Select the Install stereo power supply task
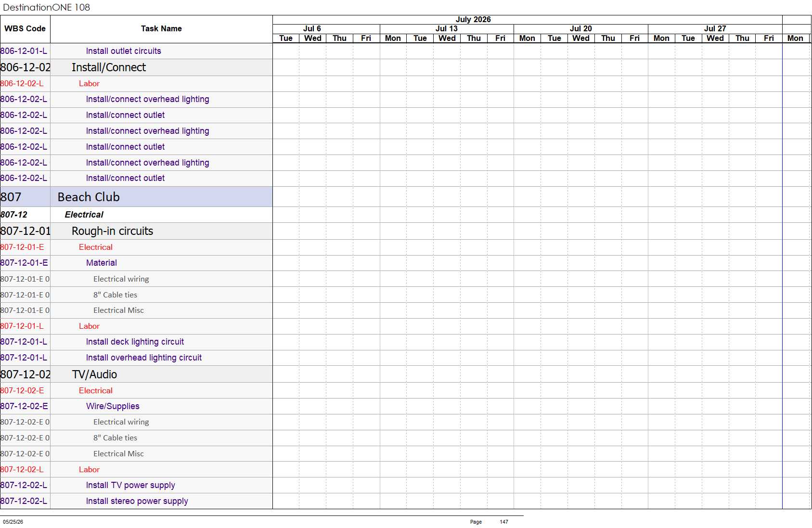Viewport: 812px width, 528px height. 137,501
